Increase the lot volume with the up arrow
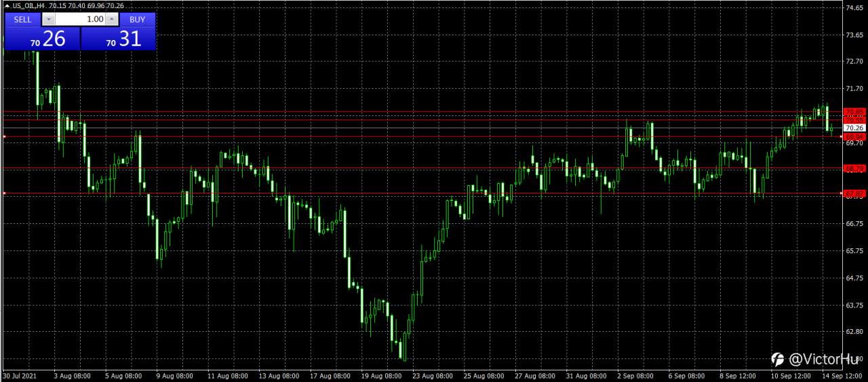Viewport: 868px width, 382px height. (x=112, y=20)
